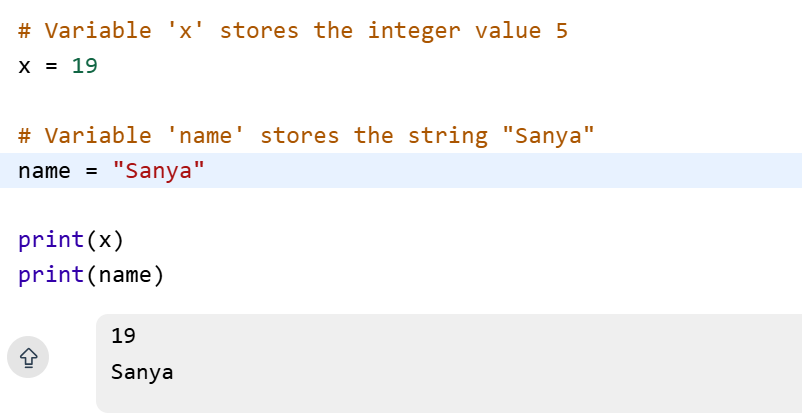This screenshot has width=802, height=420.
Task: Place cursor on the number 19 in code
Action: pyautogui.click(x=84, y=66)
